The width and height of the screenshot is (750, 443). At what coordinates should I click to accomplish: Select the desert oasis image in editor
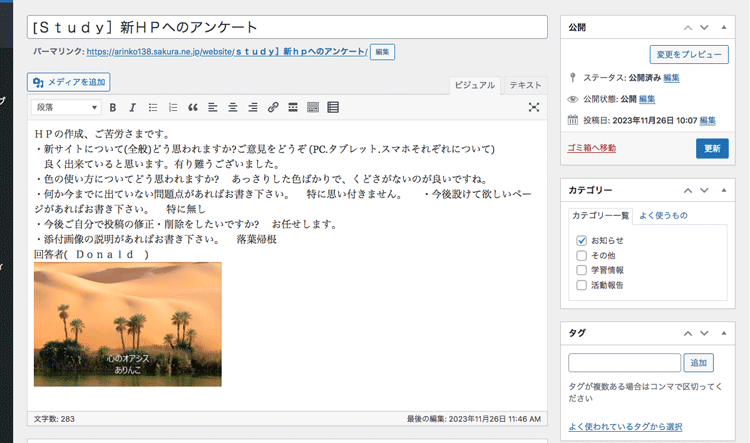tap(128, 324)
